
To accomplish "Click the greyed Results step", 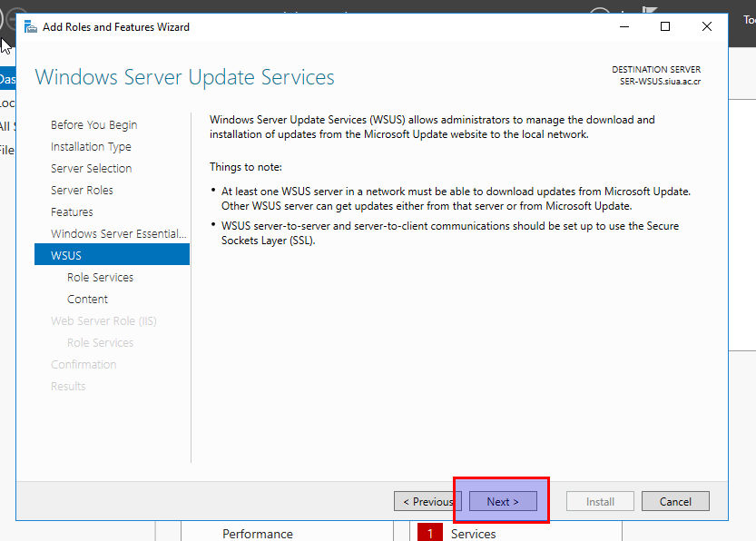I will point(68,386).
